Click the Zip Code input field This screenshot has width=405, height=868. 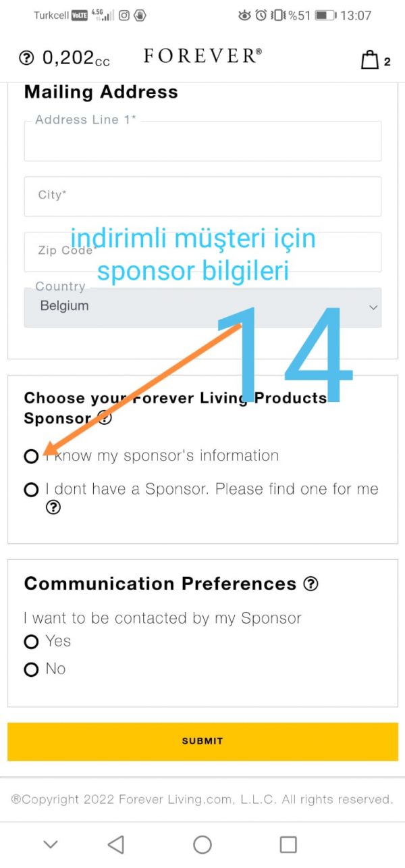pos(202,252)
